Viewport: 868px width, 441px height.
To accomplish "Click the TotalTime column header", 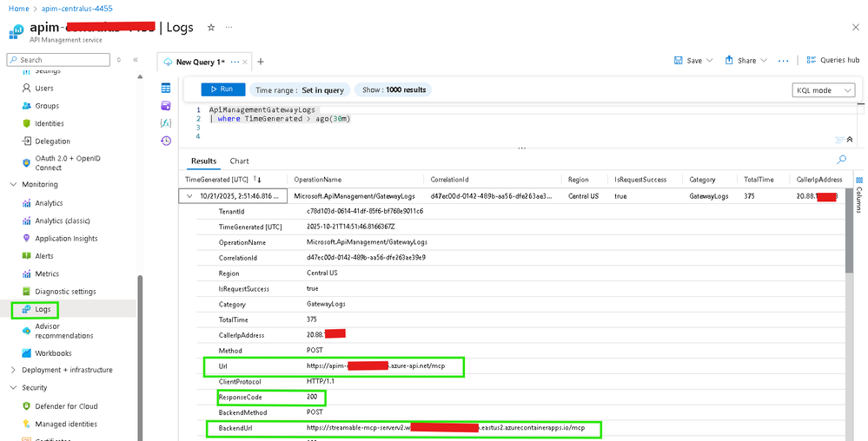I will [759, 180].
